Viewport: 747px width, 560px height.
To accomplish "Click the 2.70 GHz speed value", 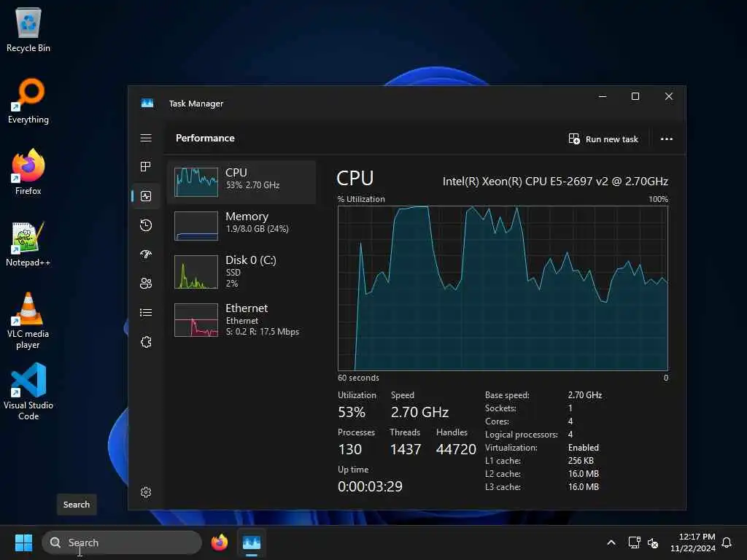I will click(419, 412).
